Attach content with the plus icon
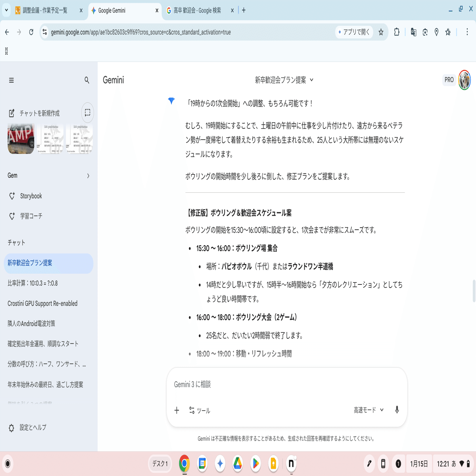The image size is (476, 476). pyautogui.click(x=177, y=410)
